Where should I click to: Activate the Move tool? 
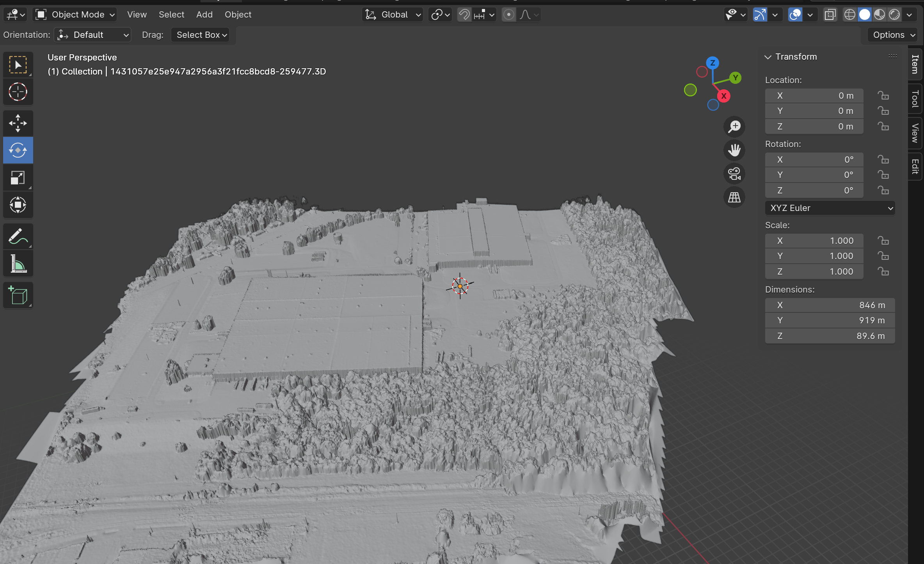coord(18,123)
